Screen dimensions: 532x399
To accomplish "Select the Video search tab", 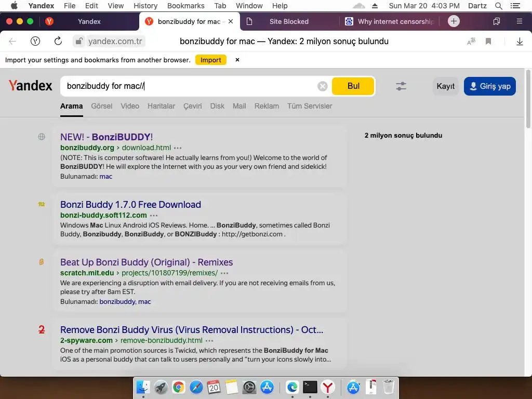I will (130, 106).
